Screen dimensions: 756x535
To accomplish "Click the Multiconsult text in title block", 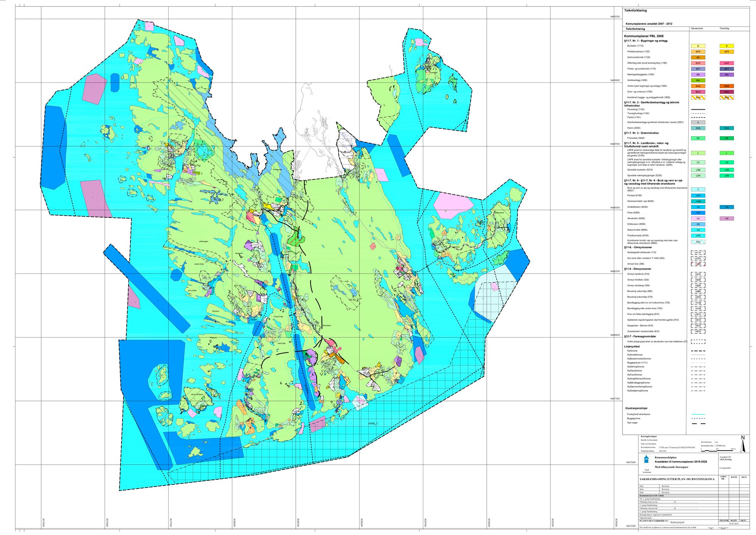I will click(677, 522).
